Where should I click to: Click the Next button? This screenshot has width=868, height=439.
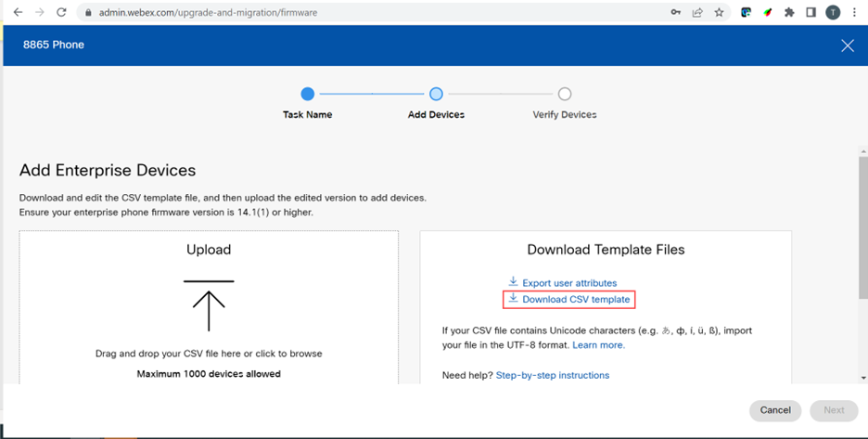pyautogui.click(x=834, y=410)
